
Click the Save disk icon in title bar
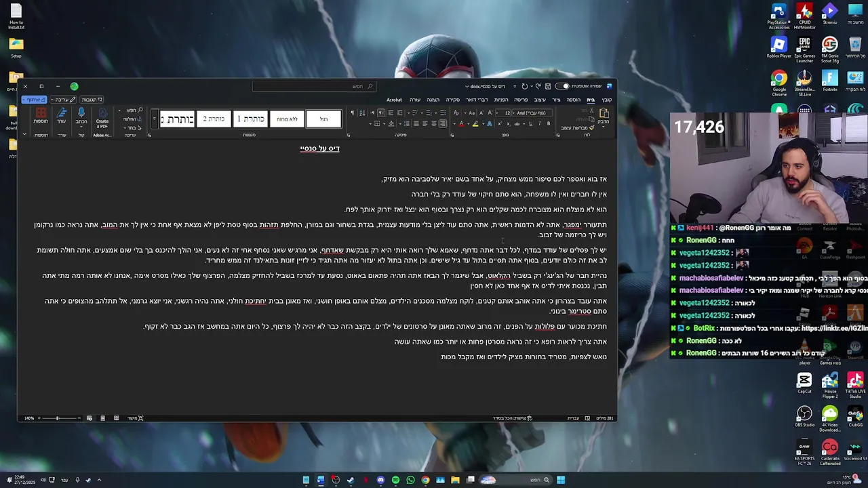click(x=547, y=86)
